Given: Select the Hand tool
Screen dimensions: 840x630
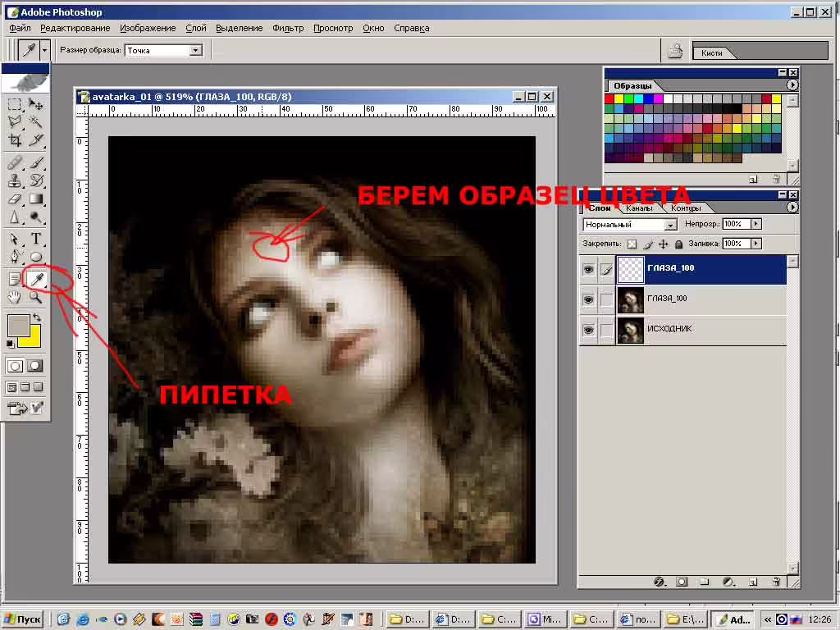Looking at the screenshot, I should [x=15, y=297].
